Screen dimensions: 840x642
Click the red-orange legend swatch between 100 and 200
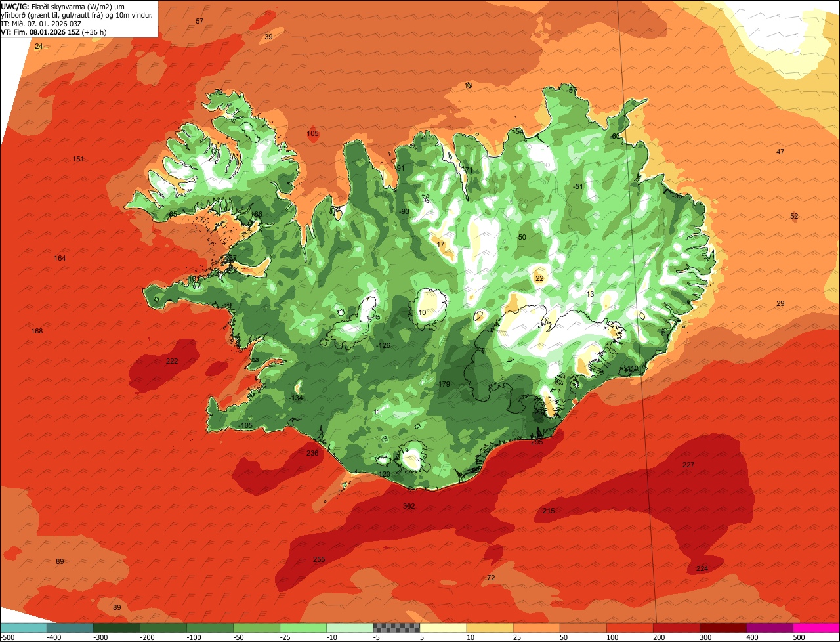click(630, 628)
